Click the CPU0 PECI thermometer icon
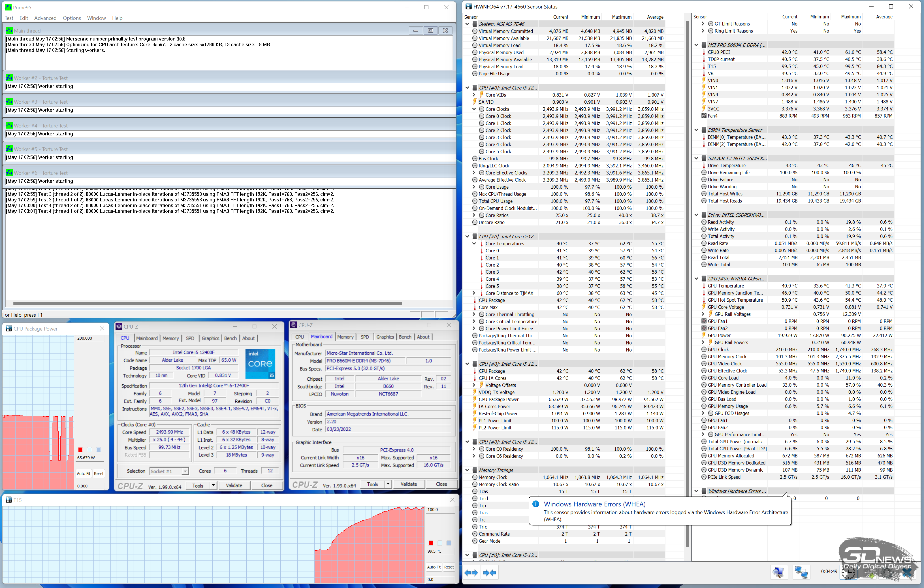Image resolution: width=924 pixels, height=588 pixels. [704, 52]
